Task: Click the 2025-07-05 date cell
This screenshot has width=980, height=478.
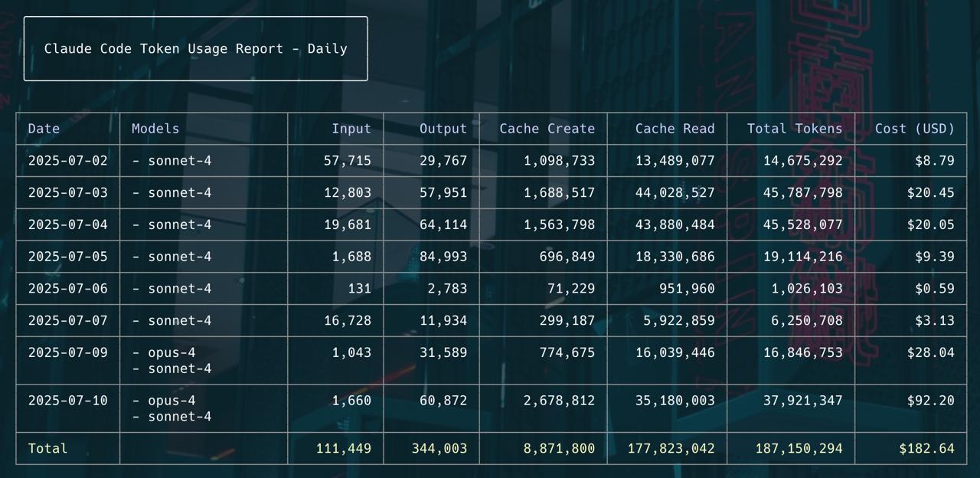Action: point(68,257)
